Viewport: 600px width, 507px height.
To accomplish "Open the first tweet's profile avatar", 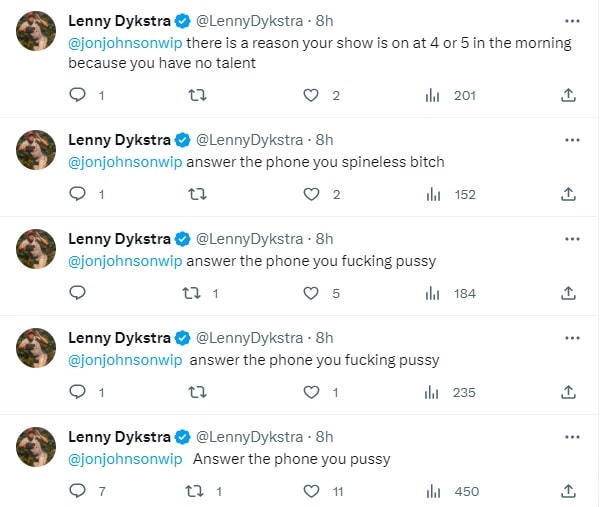I will coord(36,31).
